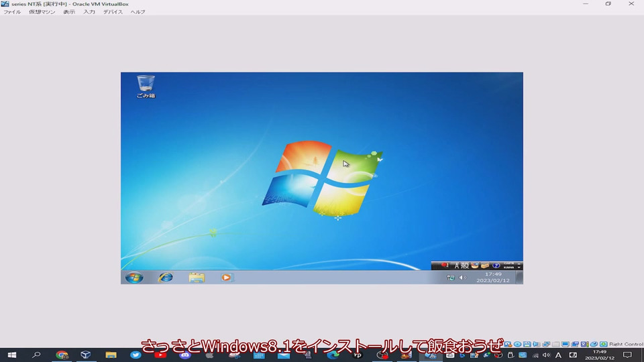Click the Right Control host key label
644x362 pixels.
tap(626, 345)
